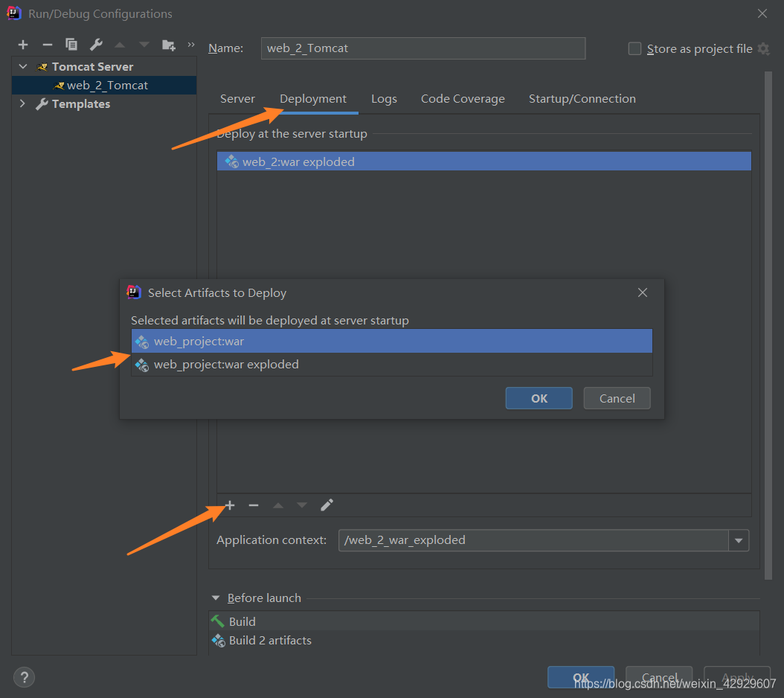
Task: Close the Select Artifacts to Deploy dialog
Action: pos(643,292)
